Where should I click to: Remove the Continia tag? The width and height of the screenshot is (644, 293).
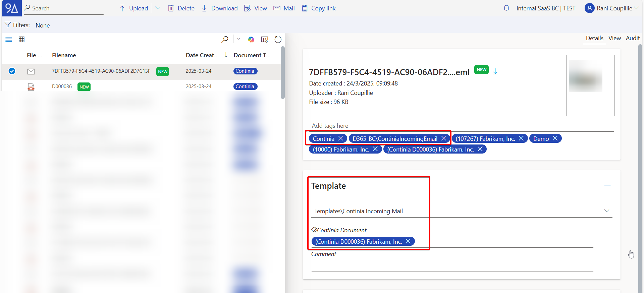[340, 138]
